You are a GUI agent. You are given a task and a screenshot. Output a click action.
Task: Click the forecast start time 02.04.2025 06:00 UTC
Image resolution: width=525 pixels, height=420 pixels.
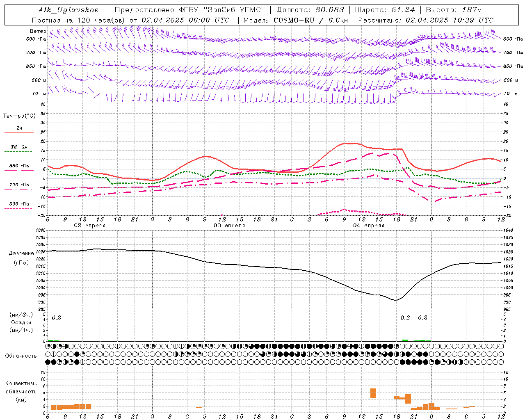[x=185, y=20]
